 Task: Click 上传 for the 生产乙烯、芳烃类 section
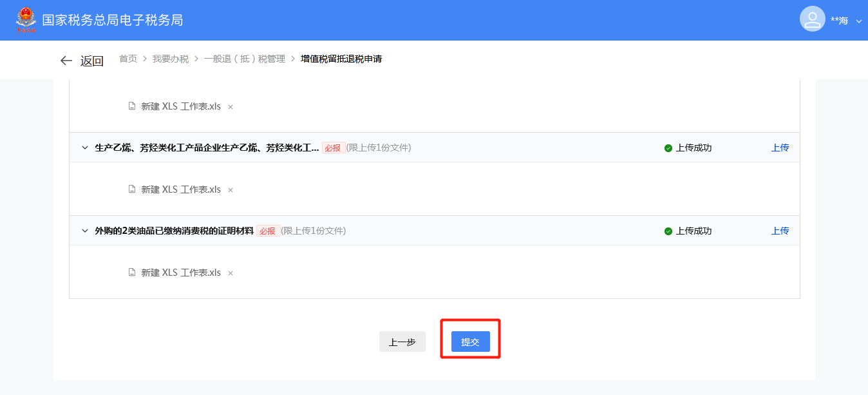[x=780, y=148]
